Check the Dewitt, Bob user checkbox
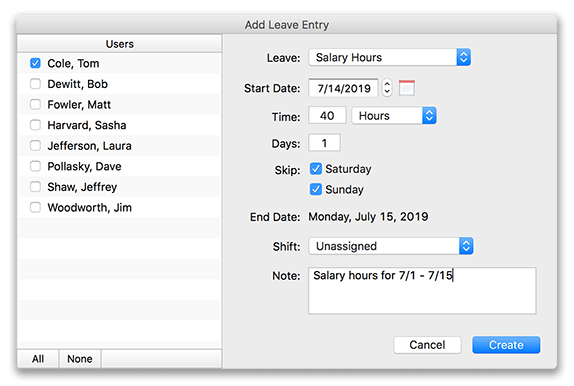The width and height of the screenshot is (574, 386). 35,84
